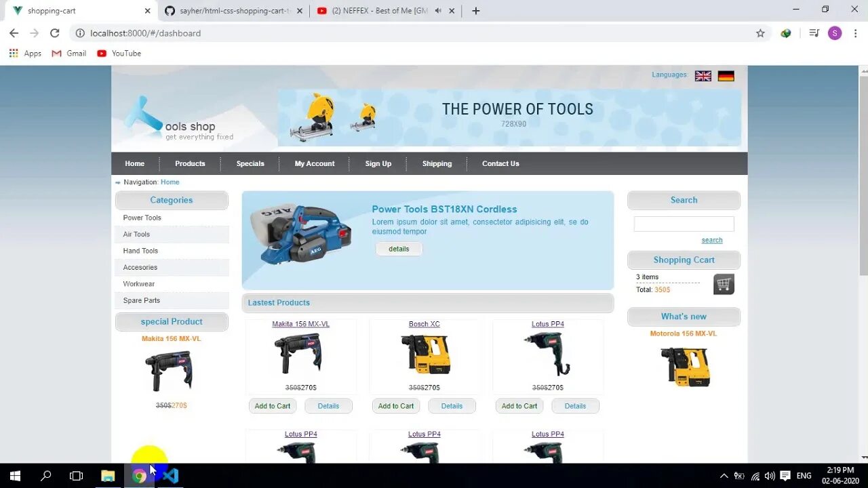The width and height of the screenshot is (868, 488).
Task: Click the Home breadcrumb link
Action: 170,182
